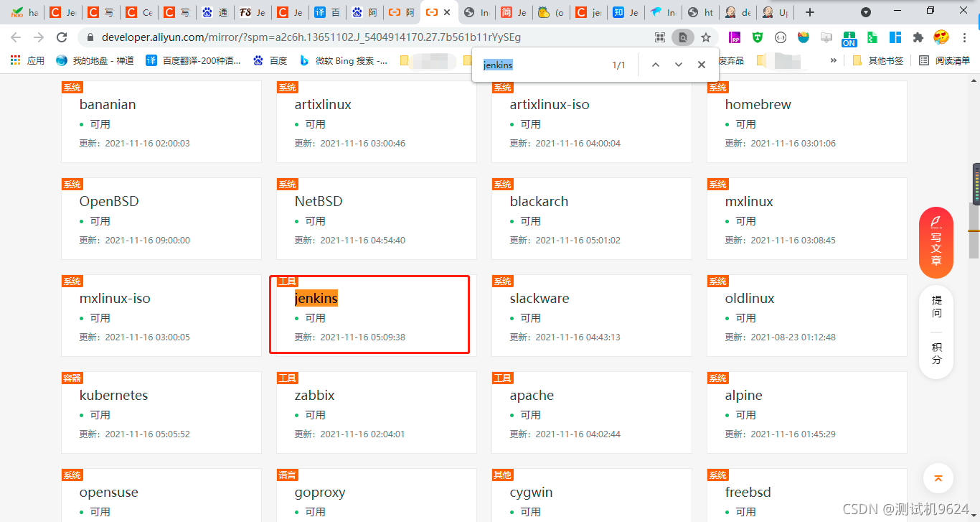Open Chrome's three-dot menu
The height and width of the screenshot is (522, 980).
[x=965, y=37]
